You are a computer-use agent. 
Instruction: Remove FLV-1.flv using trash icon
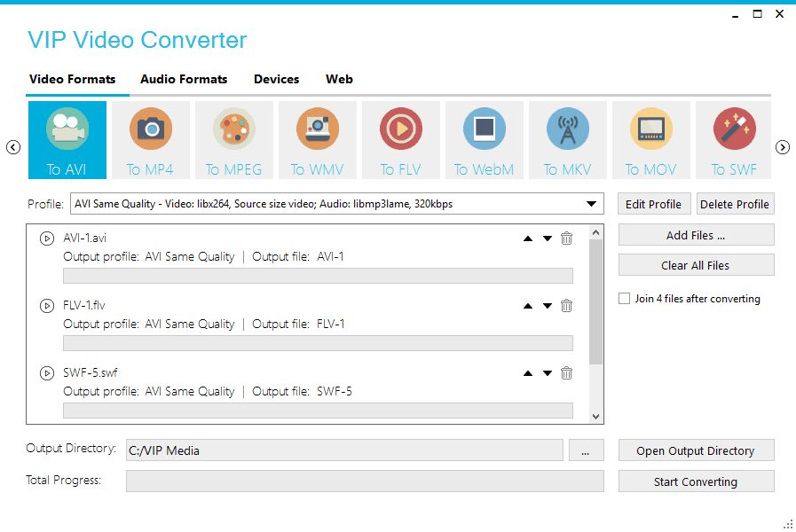point(566,305)
